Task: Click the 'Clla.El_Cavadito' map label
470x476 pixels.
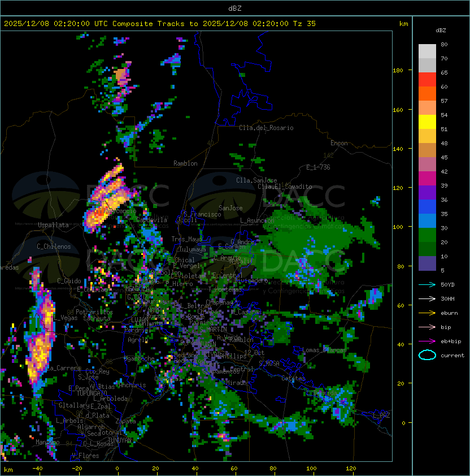Action: click(x=285, y=187)
